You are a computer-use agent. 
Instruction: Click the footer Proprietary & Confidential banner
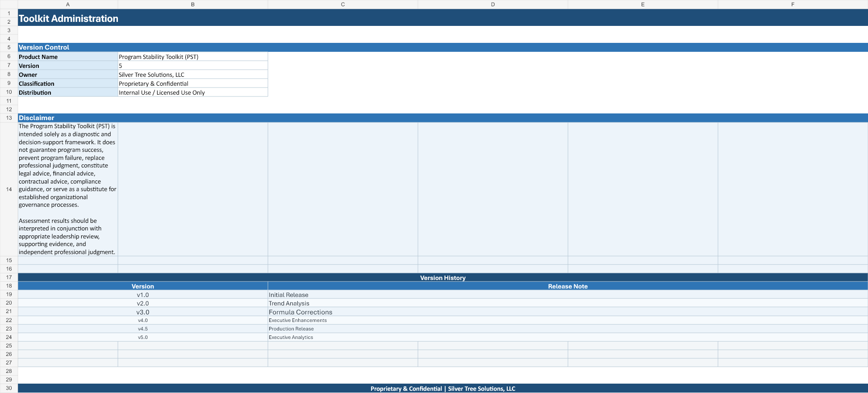(x=443, y=389)
